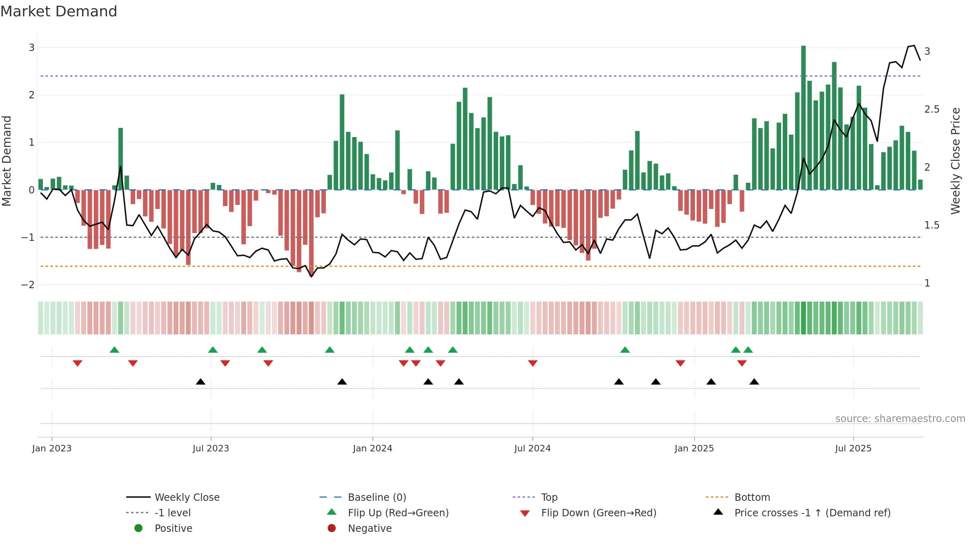Viewport: 980px width, 551px height.
Task: Click the lowest red demand bar
Action: pyautogui.click(x=311, y=233)
